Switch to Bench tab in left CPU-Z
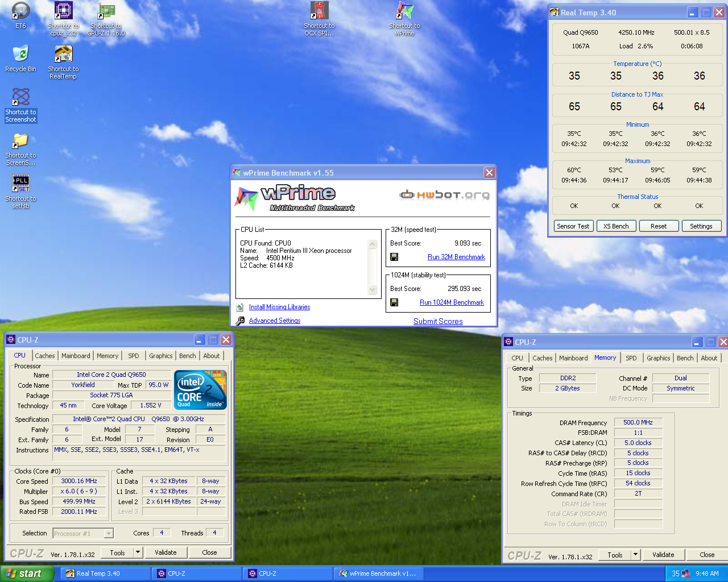Image resolution: width=728 pixels, height=582 pixels. click(x=188, y=356)
